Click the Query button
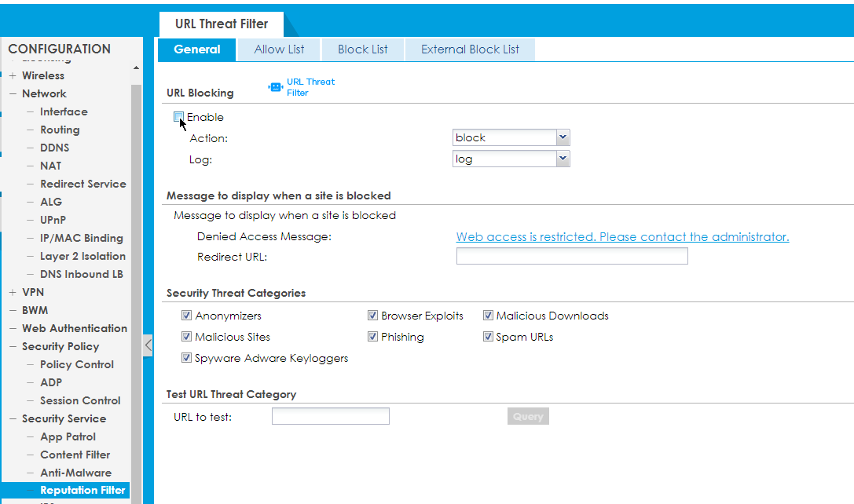This screenshot has height=504, width=854. tap(527, 416)
